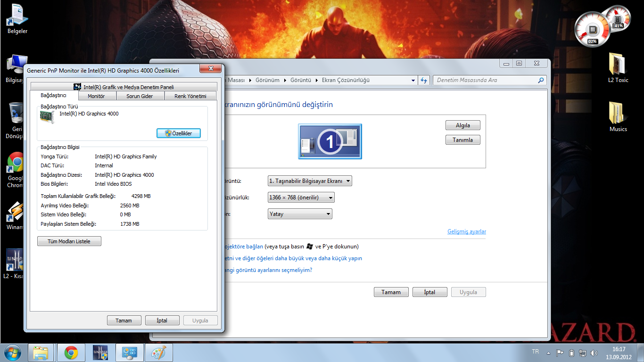Open the Belgeler desktop icon
Viewport: 644px width, 362px height.
[17, 19]
